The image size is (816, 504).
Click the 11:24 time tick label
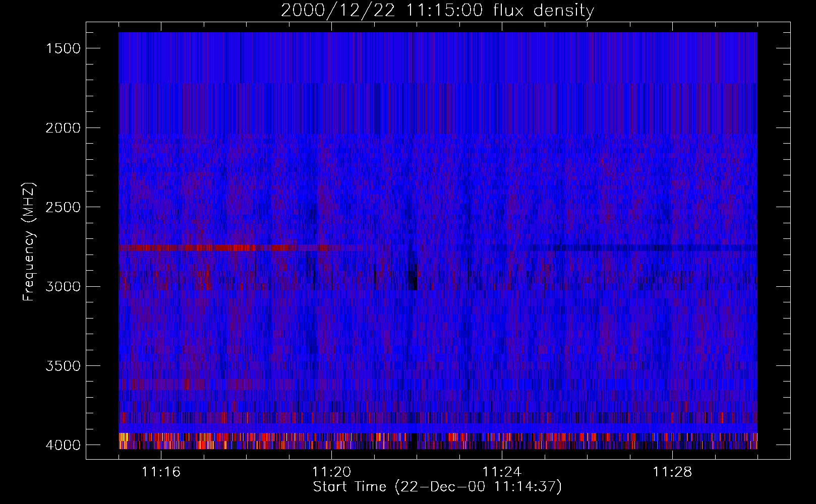point(502,472)
